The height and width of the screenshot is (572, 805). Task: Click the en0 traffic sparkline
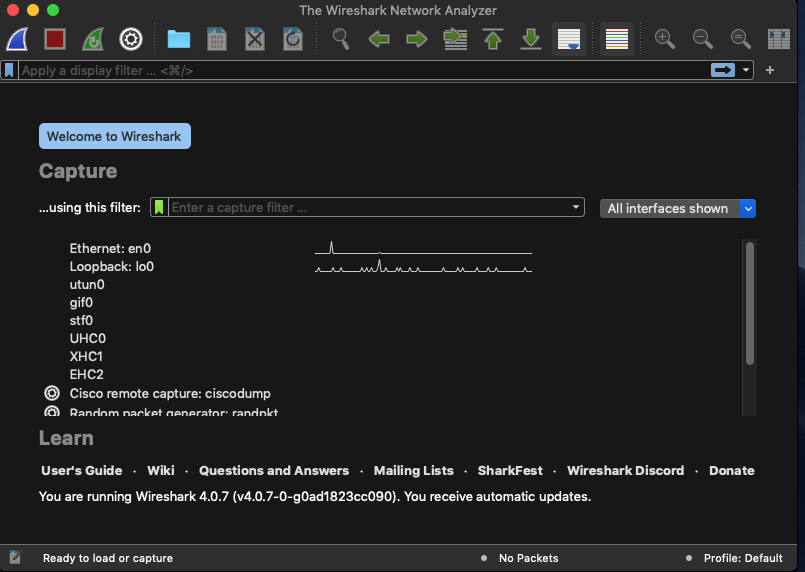coord(423,249)
